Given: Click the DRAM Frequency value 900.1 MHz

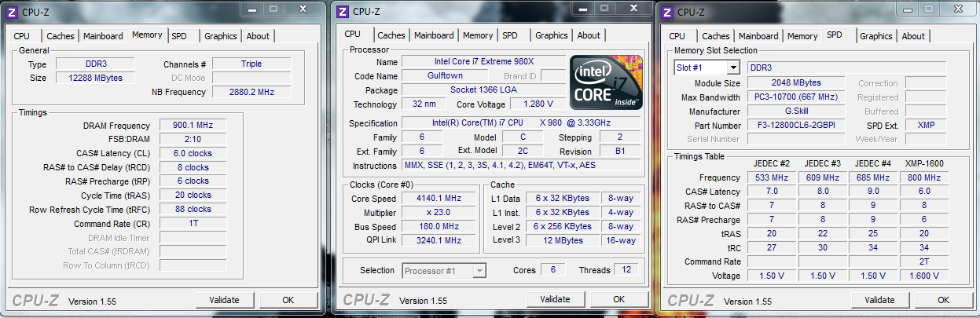Looking at the screenshot, I should pos(193,126).
